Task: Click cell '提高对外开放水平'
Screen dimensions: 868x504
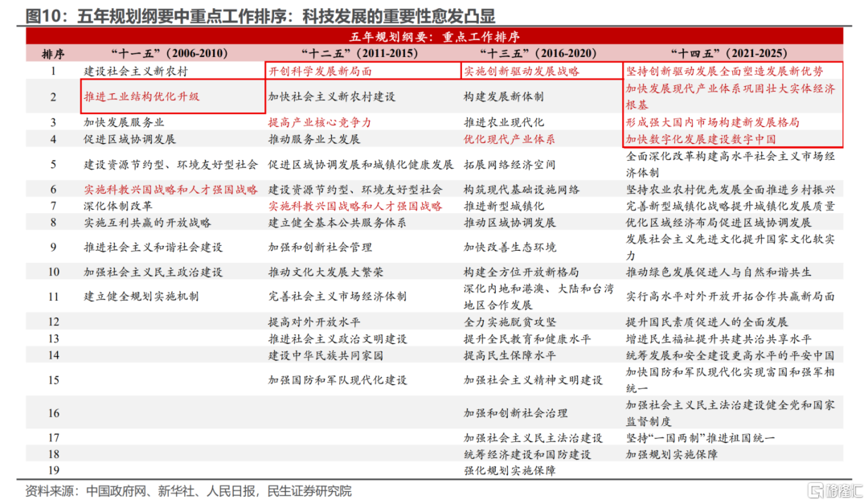Action: (x=314, y=322)
